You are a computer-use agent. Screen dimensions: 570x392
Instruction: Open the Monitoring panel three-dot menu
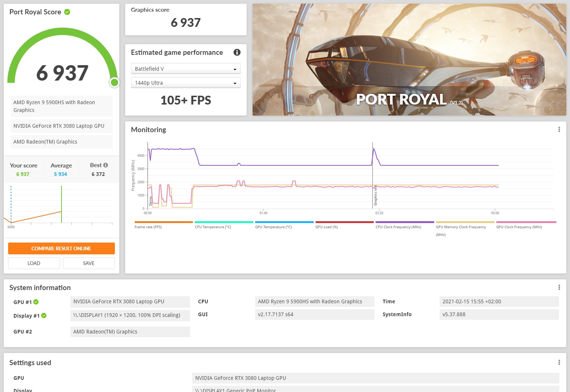tap(559, 130)
